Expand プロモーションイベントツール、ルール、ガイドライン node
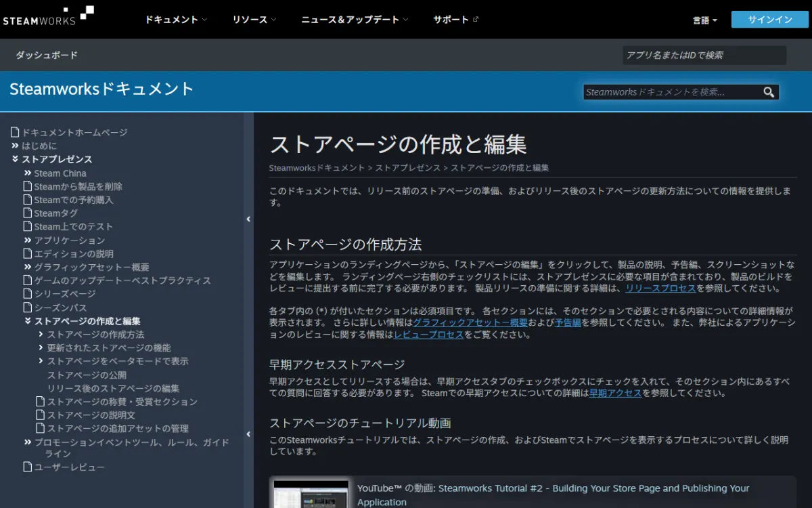812x508 pixels. tap(28, 442)
